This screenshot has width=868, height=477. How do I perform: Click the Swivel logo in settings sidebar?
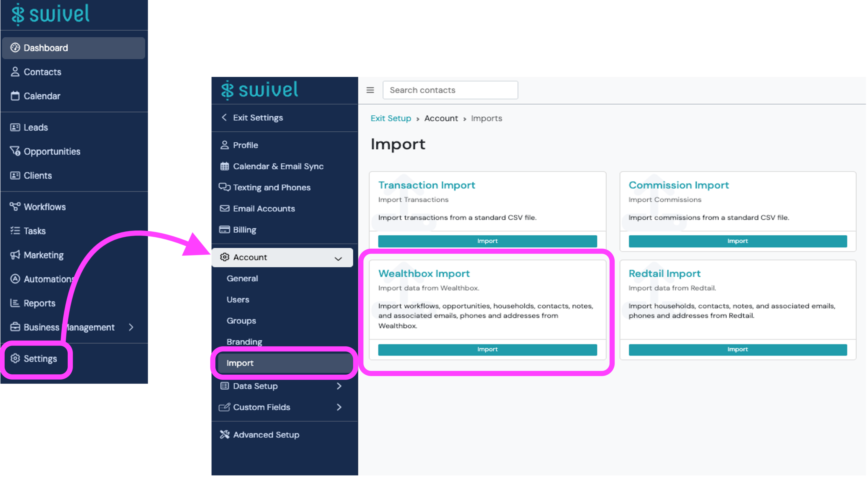[259, 90]
